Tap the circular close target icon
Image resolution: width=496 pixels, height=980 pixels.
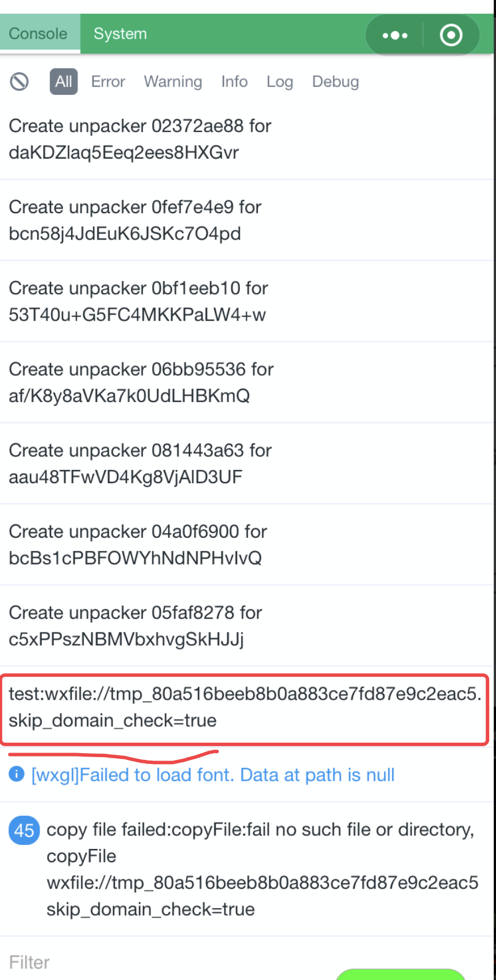pyautogui.click(x=451, y=35)
